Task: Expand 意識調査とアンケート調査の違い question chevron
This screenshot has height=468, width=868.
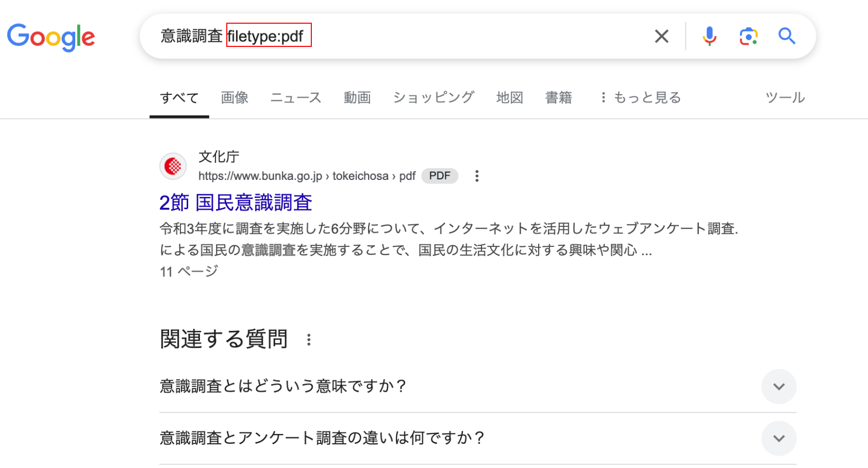Action: [779, 439]
